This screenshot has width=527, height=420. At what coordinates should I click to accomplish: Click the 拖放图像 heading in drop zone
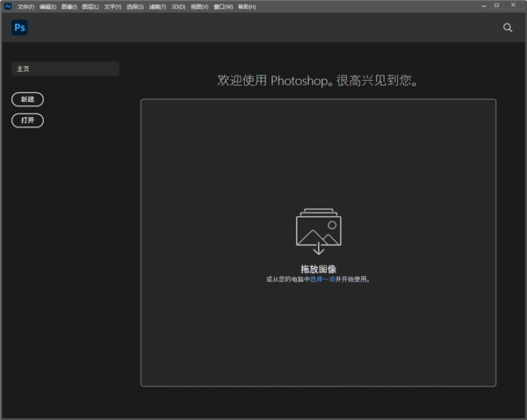point(318,269)
